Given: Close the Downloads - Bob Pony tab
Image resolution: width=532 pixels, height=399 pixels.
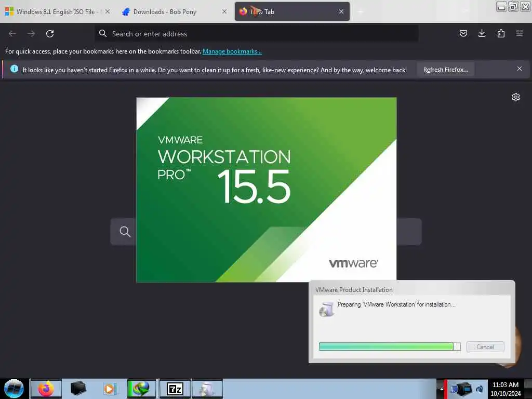Looking at the screenshot, I should 224,11.
